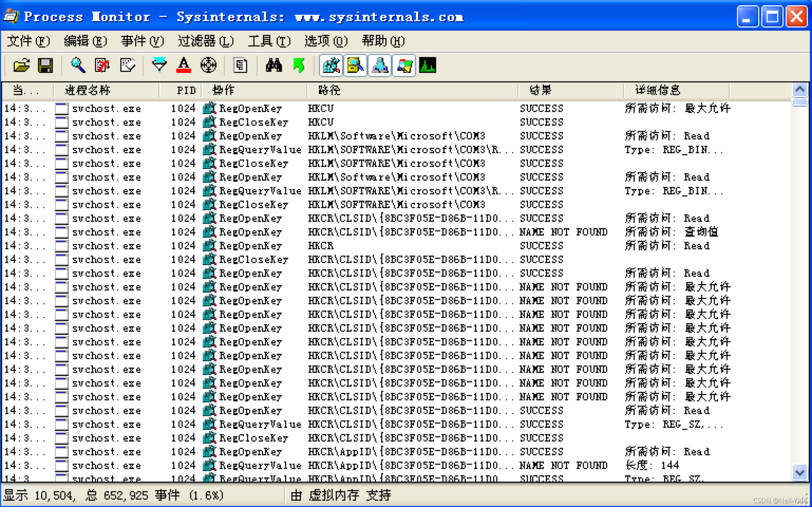The height and width of the screenshot is (507, 812).
Task: Open the 工具(T) menu
Action: 269,41
